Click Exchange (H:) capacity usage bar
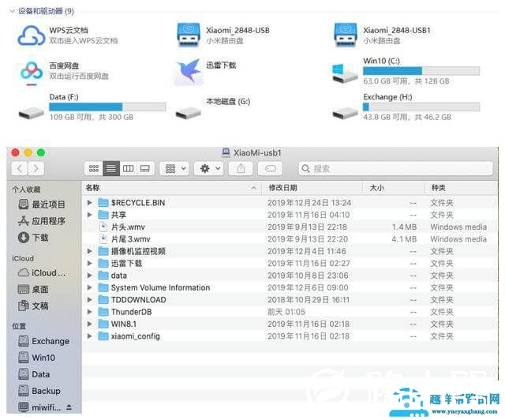This screenshot has width=505, height=420. 421,107
